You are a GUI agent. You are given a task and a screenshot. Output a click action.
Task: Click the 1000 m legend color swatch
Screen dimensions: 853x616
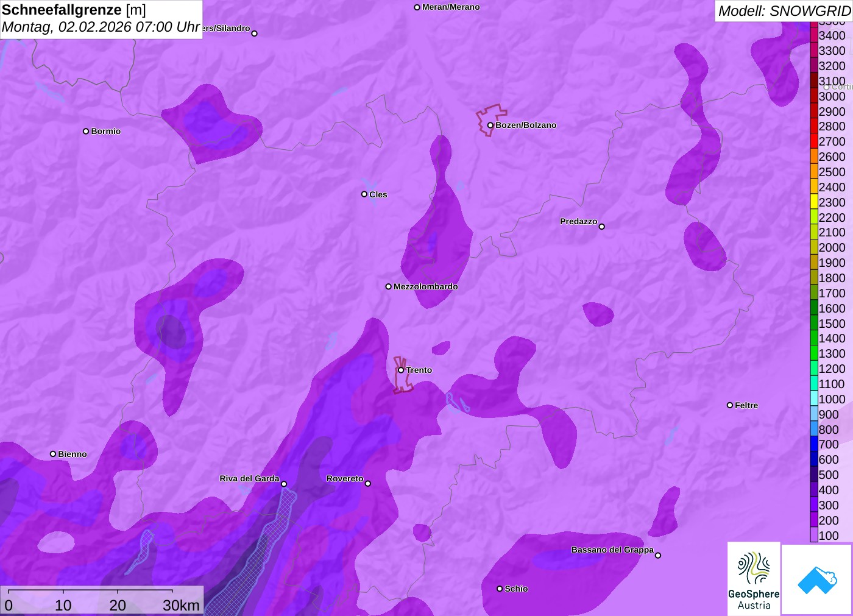point(814,399)
